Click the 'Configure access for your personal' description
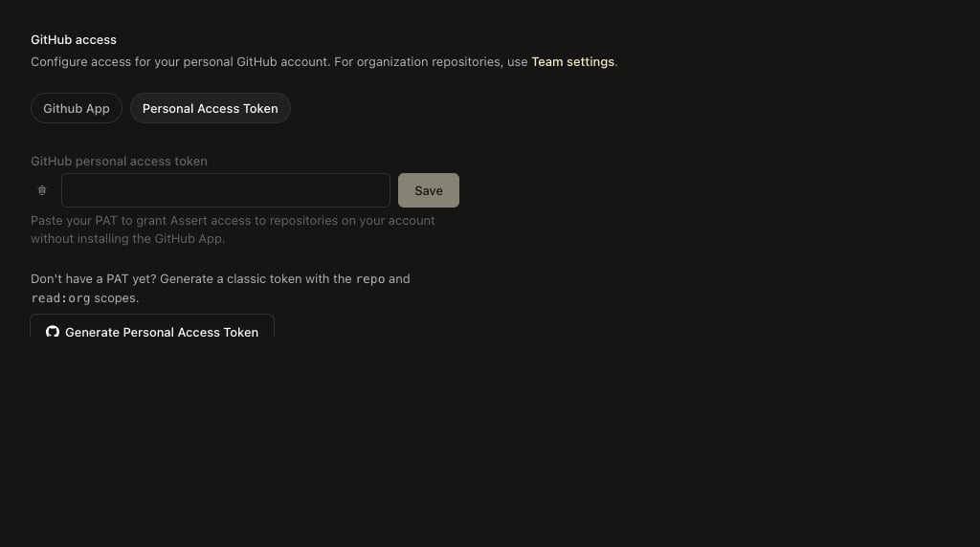The image size is (980, 547). (x=323, y=62)
